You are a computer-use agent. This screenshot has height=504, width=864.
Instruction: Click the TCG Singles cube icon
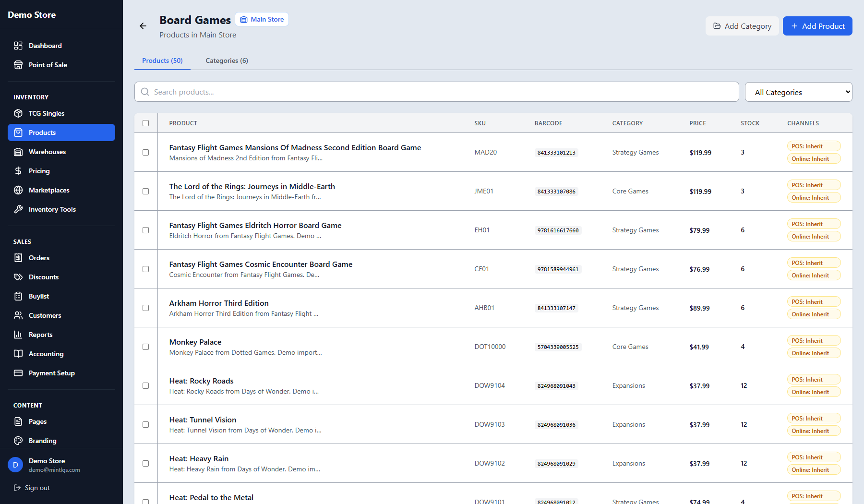point(18,113)
